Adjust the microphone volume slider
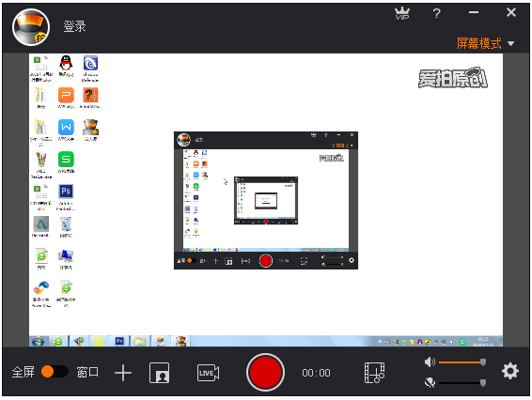Image resolution: width=532 pixels, height=400 pixels. pyautogui.click(x=462, y=383)
